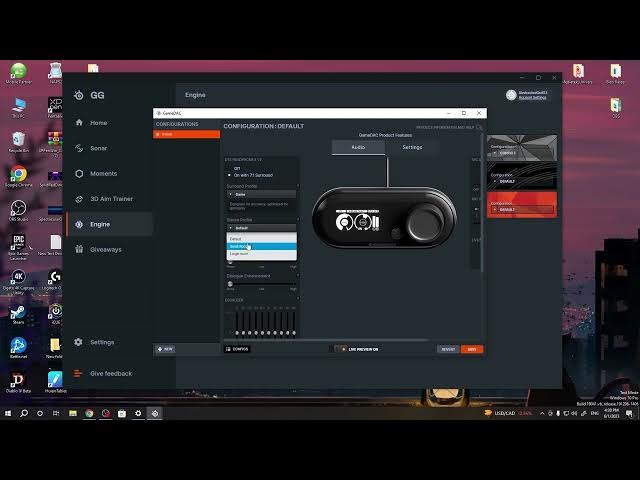The height and width of the screenshot is (480, 640).
Task: Open the Surround Profile Game dropdown
Action: point(262,194)
